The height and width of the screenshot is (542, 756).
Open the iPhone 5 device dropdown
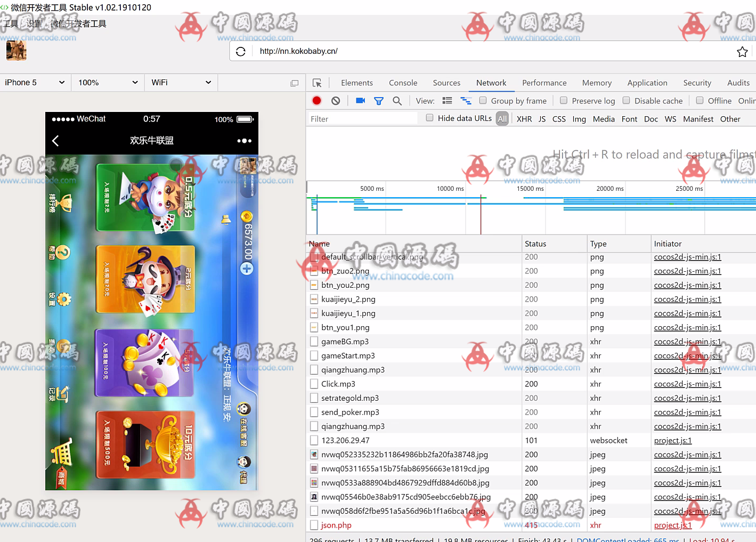(35, 83)
